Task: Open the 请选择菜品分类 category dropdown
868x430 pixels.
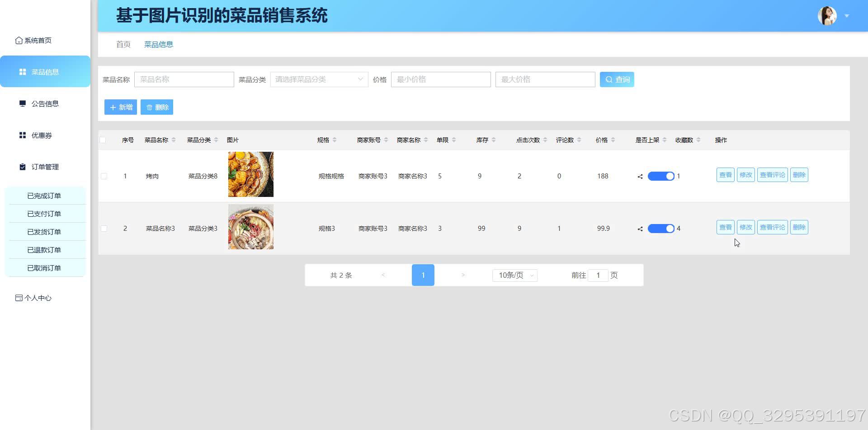Action: point(319,79)
